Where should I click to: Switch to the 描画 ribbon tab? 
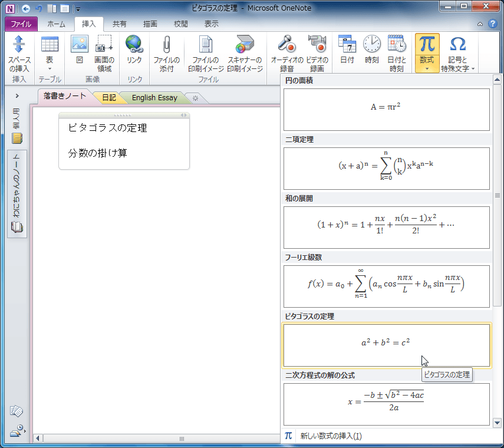(150, 24)
